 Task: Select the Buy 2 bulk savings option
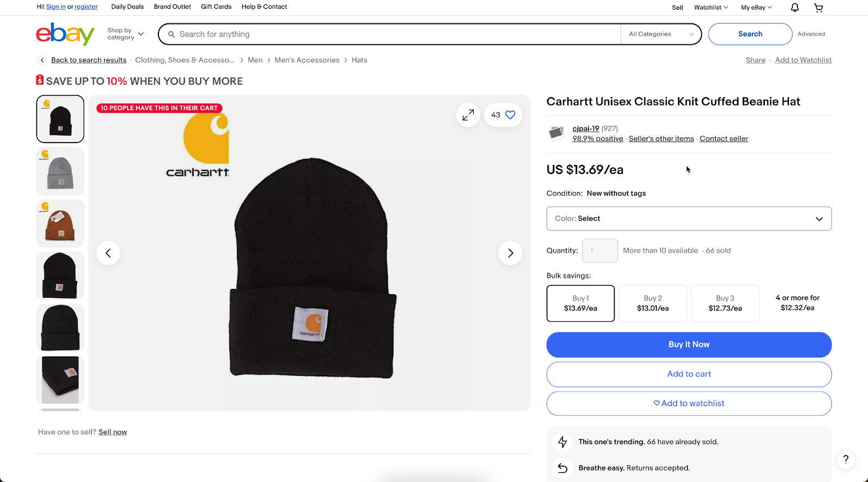coord(652,303)
